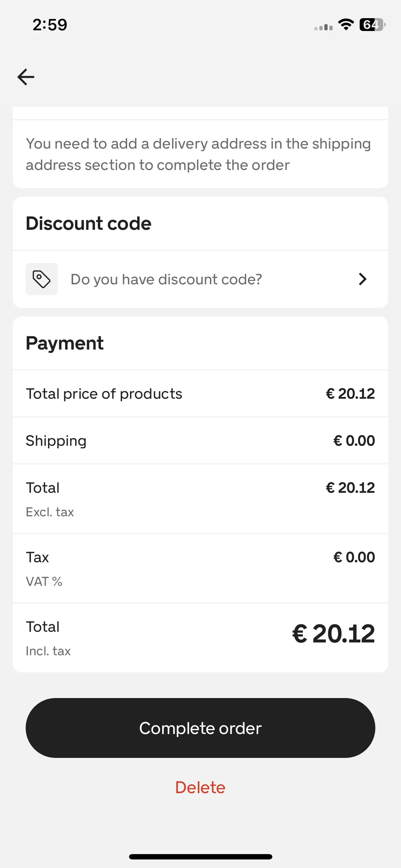
Task: Tap the Total Incl. tax label
Action: (48, 638)
